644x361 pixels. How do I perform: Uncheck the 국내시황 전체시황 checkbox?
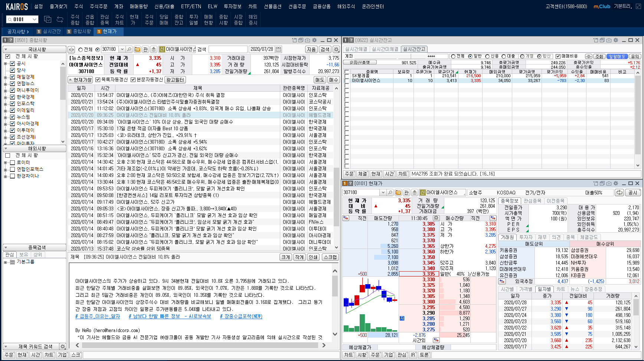tap(7, 56)
